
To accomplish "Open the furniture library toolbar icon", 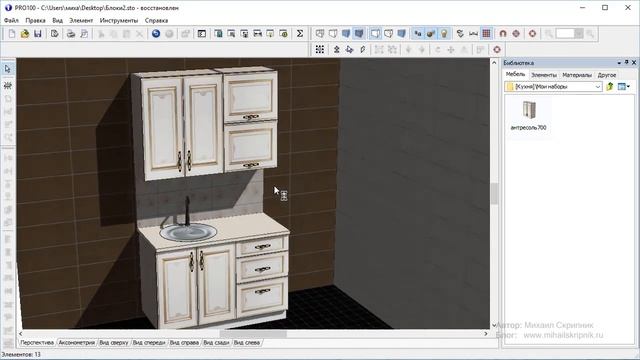I will [218, 34].
